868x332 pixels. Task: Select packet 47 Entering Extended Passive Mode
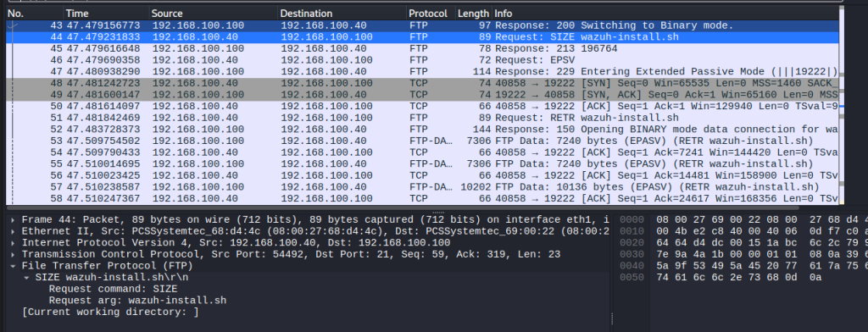422,71
